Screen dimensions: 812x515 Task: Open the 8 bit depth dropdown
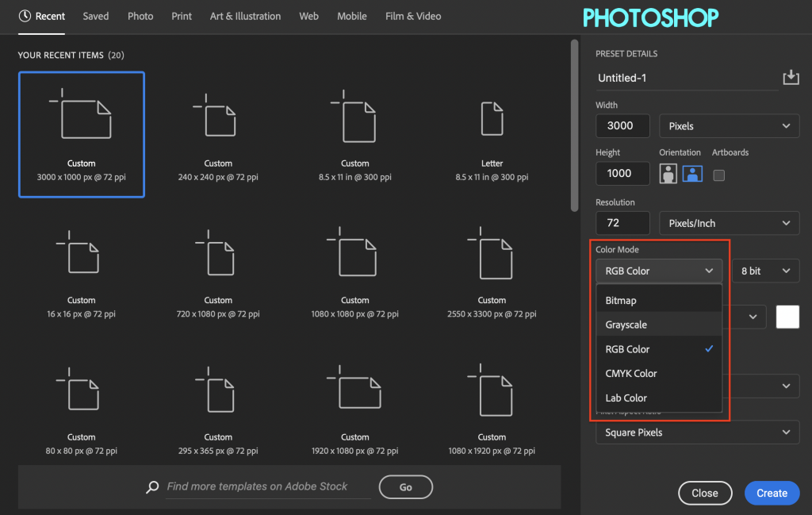point(765,271)
